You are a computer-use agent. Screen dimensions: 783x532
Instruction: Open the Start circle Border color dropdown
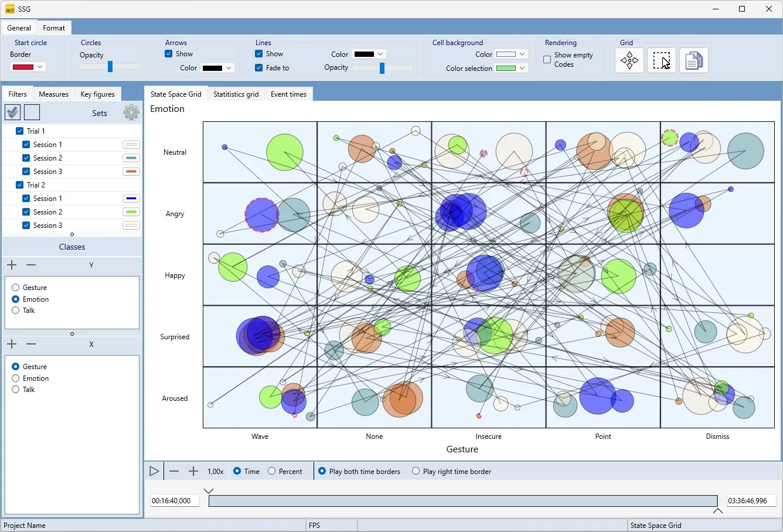[27, 67]
